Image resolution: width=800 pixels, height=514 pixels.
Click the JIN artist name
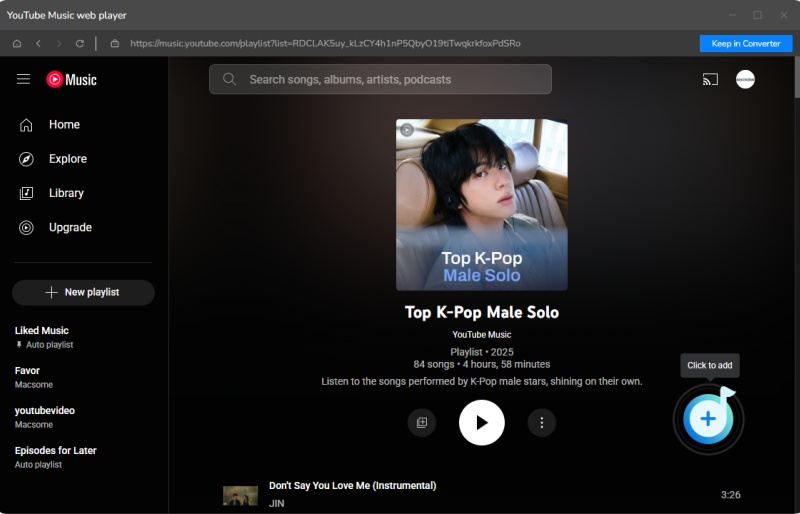tap(277, 503)
